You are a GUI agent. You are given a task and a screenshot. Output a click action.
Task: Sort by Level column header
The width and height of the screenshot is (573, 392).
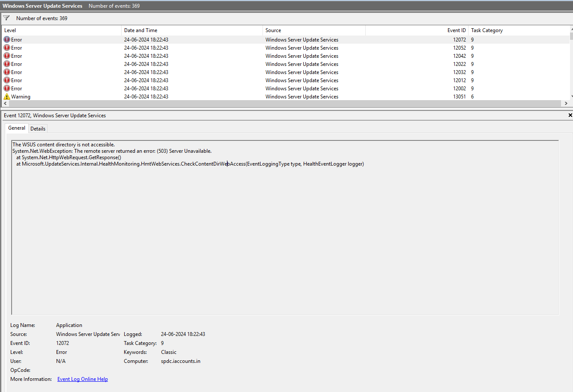(x=62, y=30)
